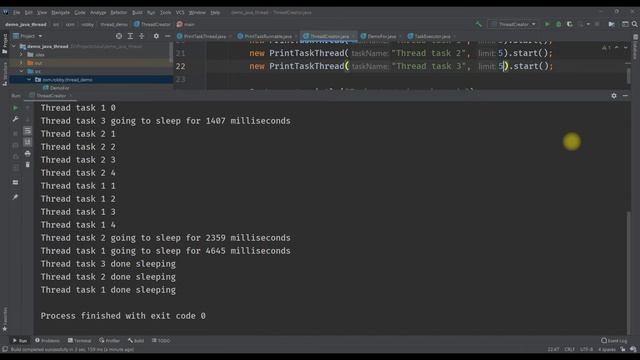Click the green Run button in top toolbar
This screenshot has height=360, width=640.
[x=547, y=24]
